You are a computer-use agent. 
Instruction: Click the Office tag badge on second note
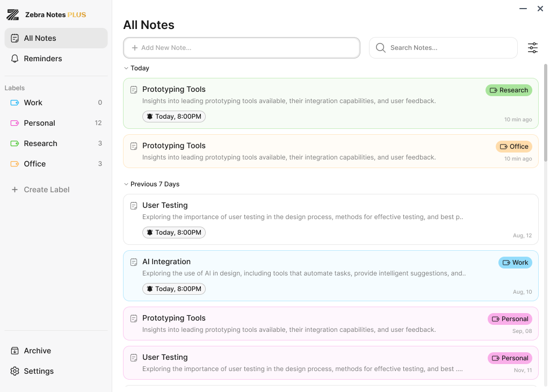click(514, 147)
